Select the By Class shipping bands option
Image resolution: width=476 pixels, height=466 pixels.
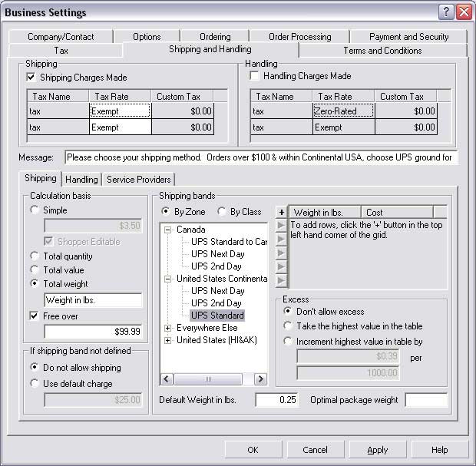click(x=222, y=212)
